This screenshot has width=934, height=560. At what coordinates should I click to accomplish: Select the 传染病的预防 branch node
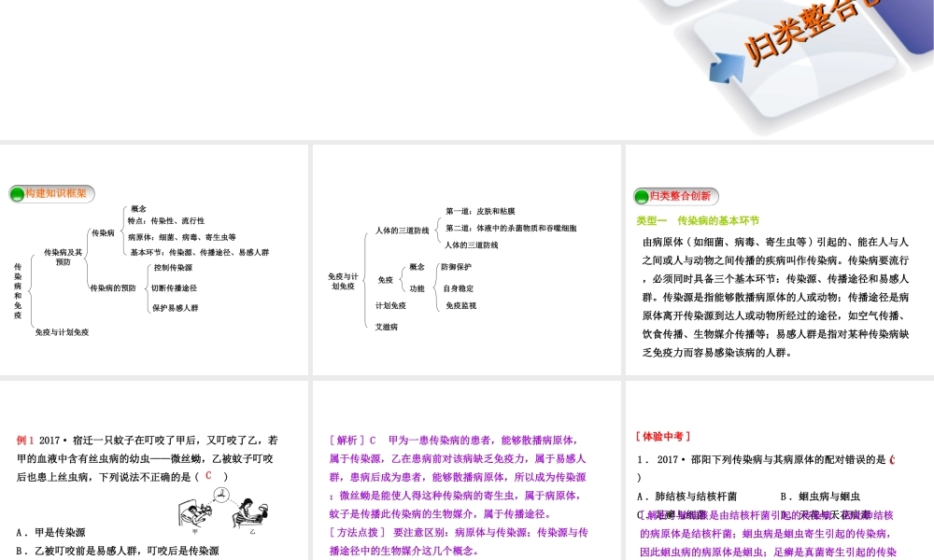[113, 288]
